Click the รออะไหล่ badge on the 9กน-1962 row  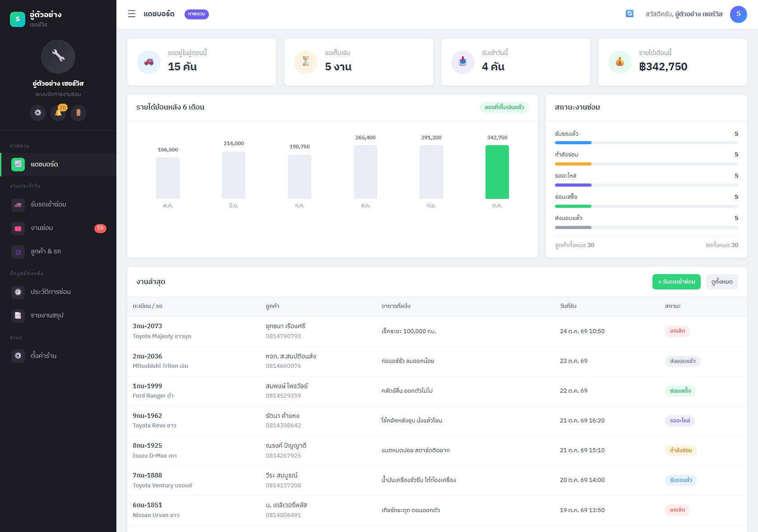click(680, 421)
